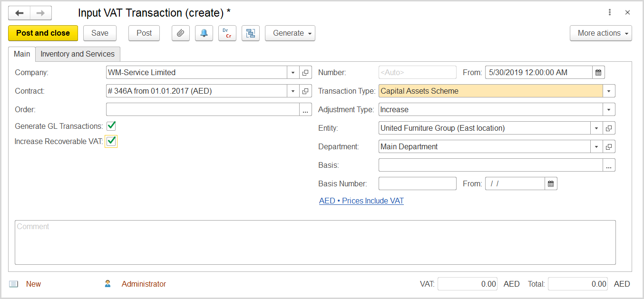Click the Administrator author link
The height and width of the screenshot is (299, 644).
tap(144, 284)
